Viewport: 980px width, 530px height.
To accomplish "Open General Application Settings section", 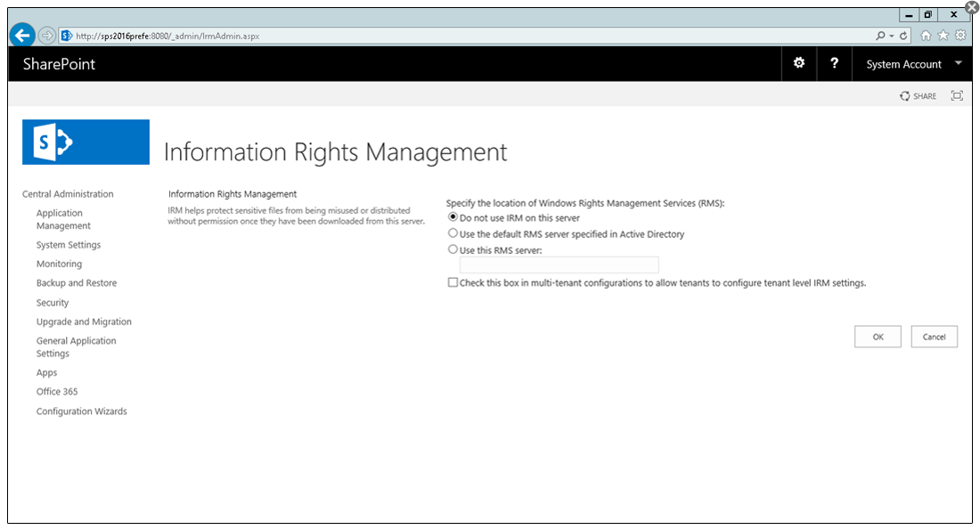I will 77,347.
